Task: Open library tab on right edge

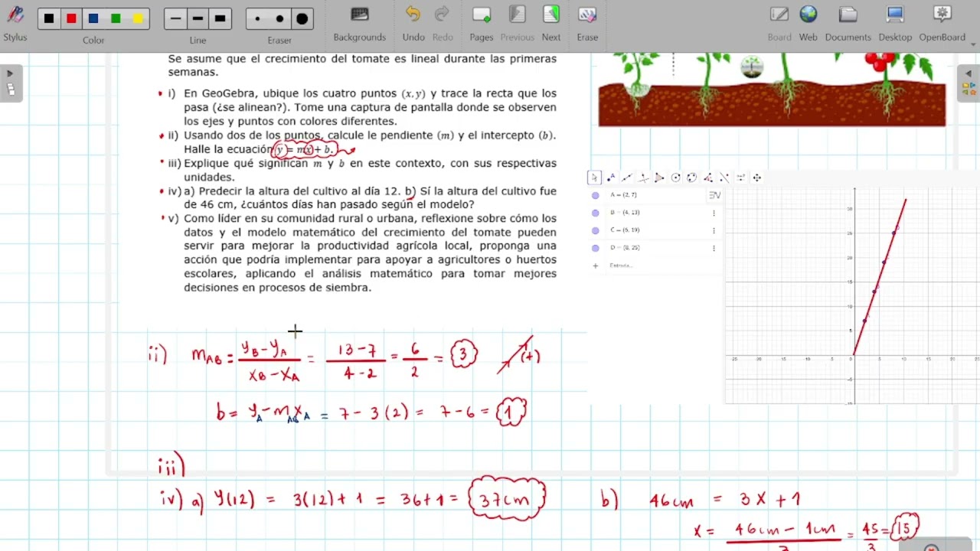Action: pyautogui.click(x=969, y=90)
